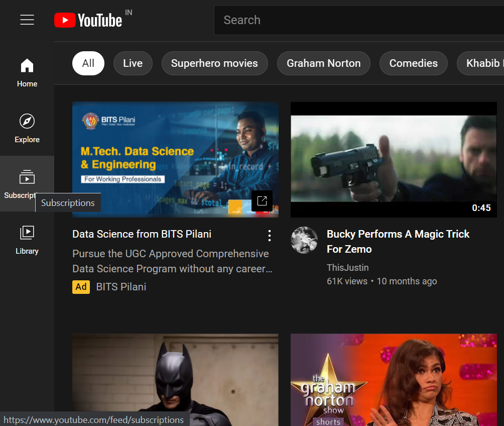Open the Batman video thumbnail
The height and width of the screenshot is (426, 504).
click(175, 380)
